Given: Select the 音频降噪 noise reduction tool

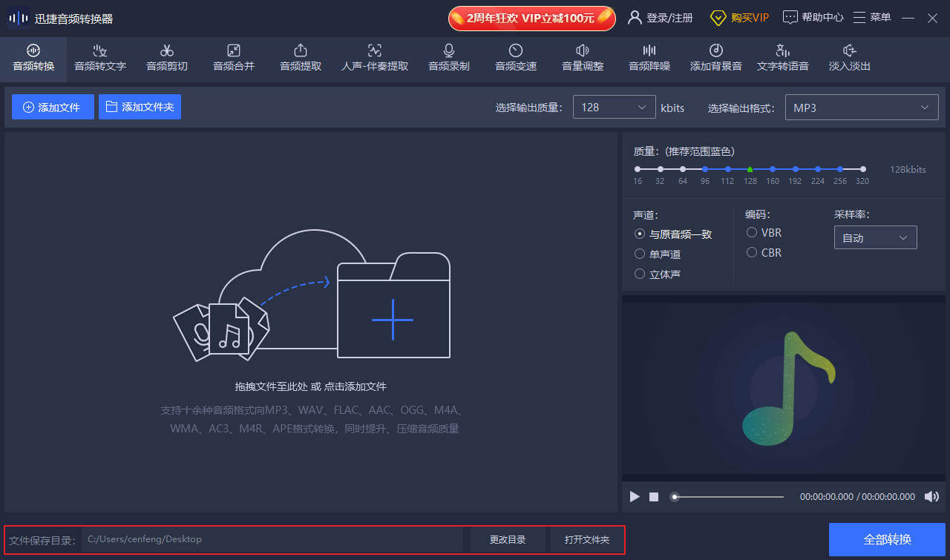Looking at the screenshot, I should [x=649, y=58].
